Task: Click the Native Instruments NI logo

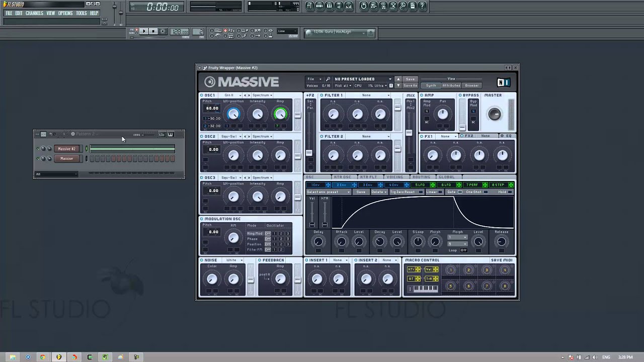Action: pos(503,82)
